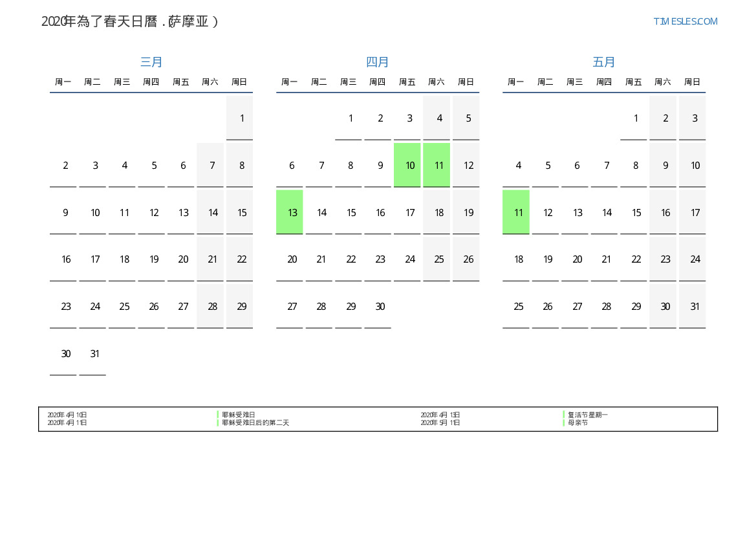The width and height of the screenshot is (756, 535).
Task: Click the 耶稣受难日 legend entry
Action: tap(238, 415)
